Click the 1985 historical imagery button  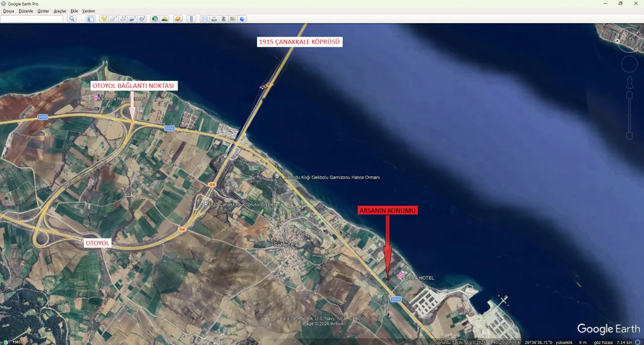16,342
